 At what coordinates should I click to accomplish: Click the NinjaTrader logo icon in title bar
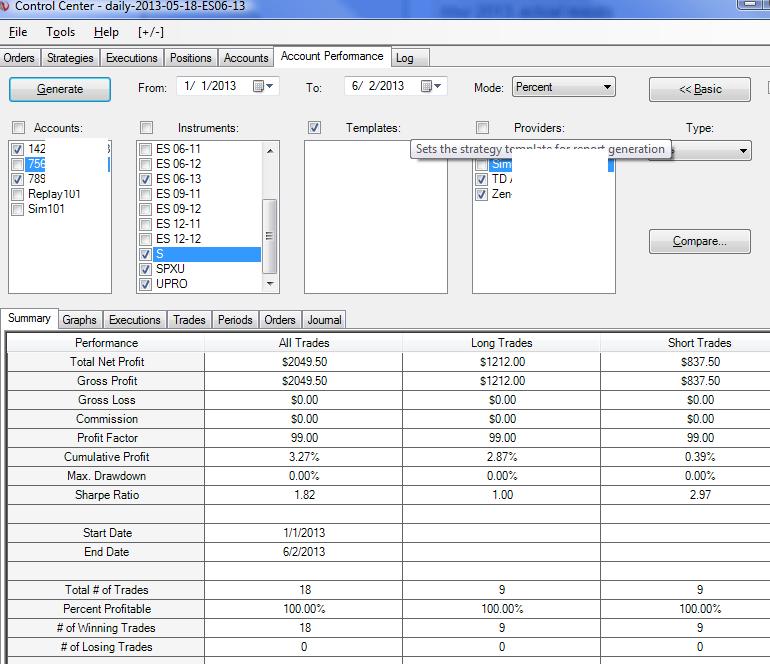[x=4, y=6]
